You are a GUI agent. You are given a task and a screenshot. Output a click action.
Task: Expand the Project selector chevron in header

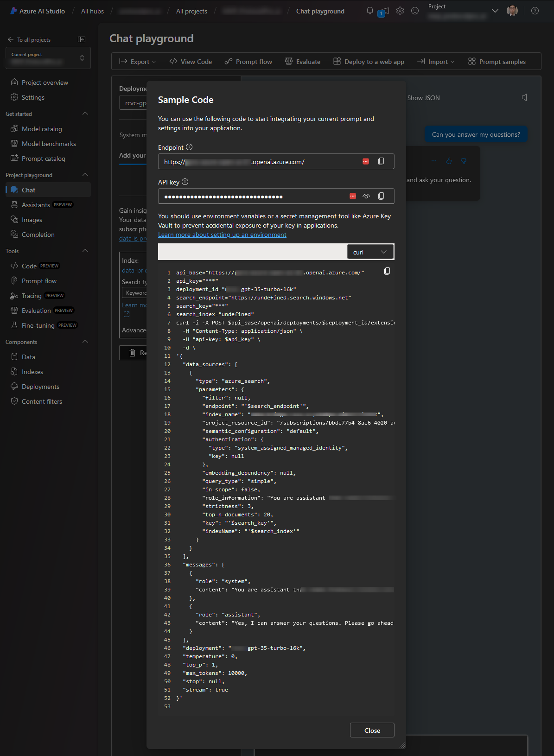(495, 11)
